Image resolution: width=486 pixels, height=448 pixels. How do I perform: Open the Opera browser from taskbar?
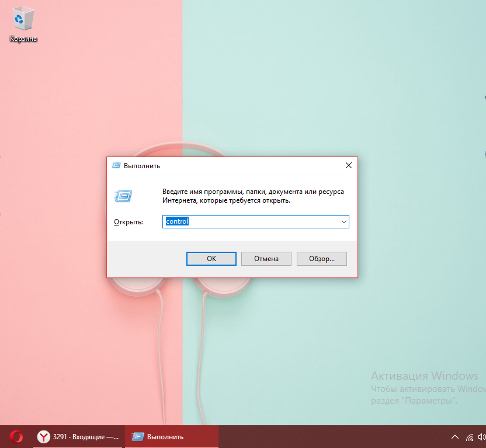coord(16,437)
